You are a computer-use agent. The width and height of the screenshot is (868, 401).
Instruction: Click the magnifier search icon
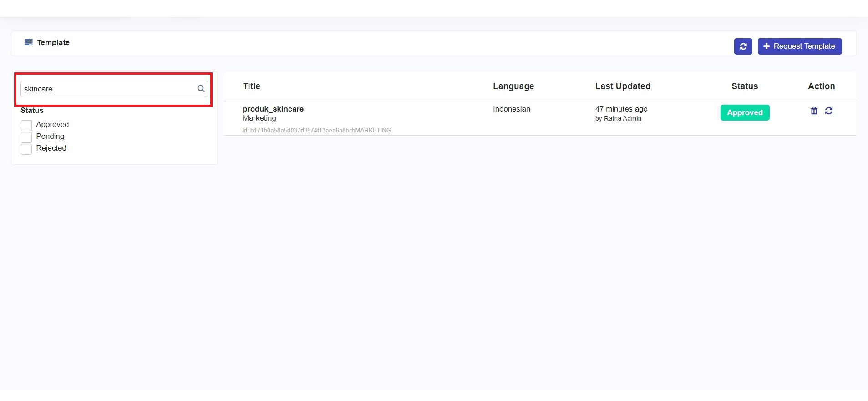[201, 89]
